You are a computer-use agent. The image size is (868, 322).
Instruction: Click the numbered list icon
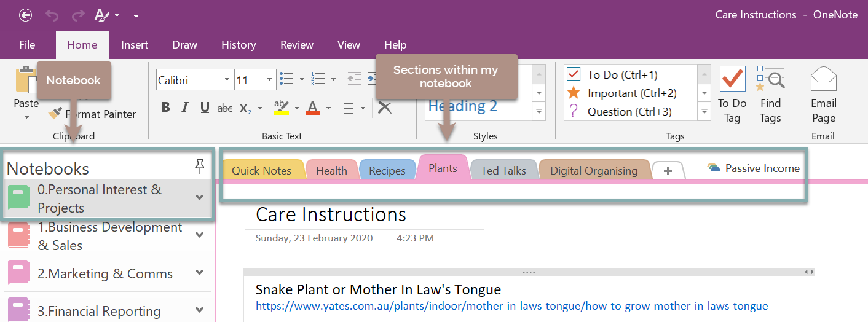(x=318, y=78)
